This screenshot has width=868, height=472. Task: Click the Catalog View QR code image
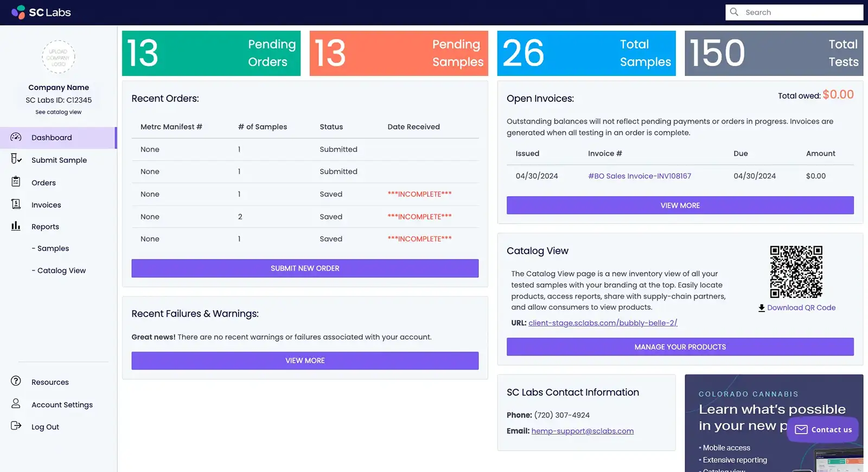coord(796,272)
